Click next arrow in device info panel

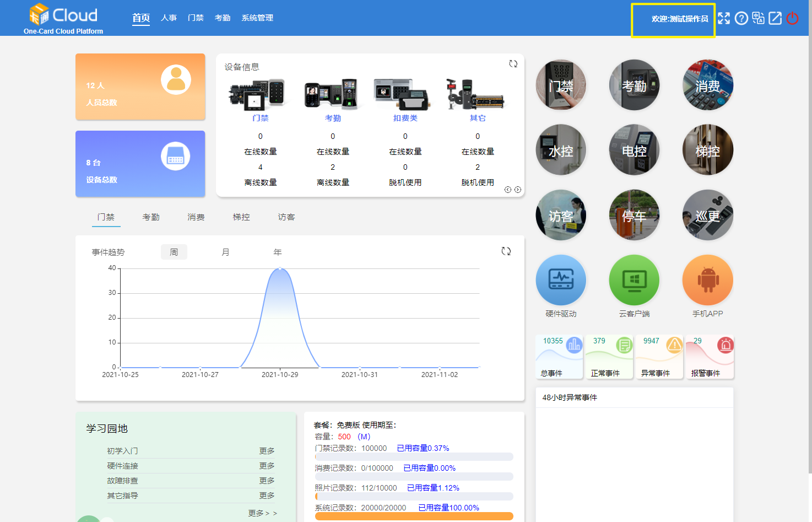pos(518,190)
